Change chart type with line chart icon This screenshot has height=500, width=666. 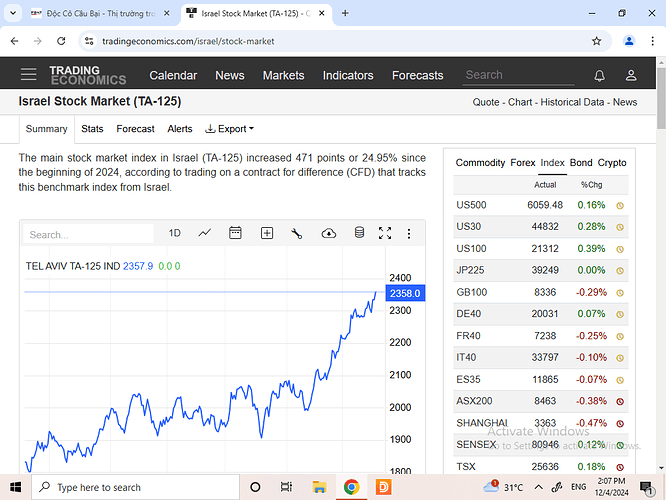[x=205, y=233]
